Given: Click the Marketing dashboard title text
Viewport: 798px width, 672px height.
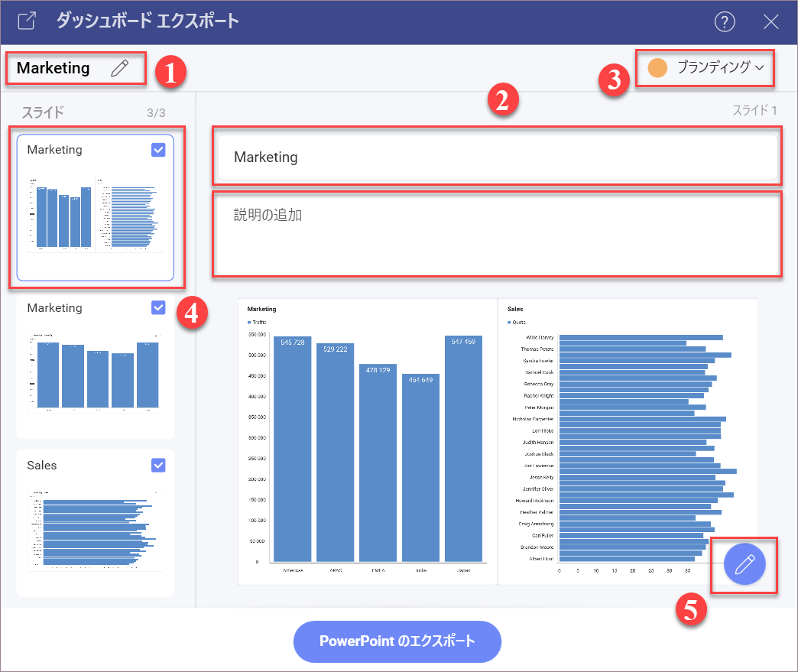Looking at the screenshot, I should click(53, 68).
